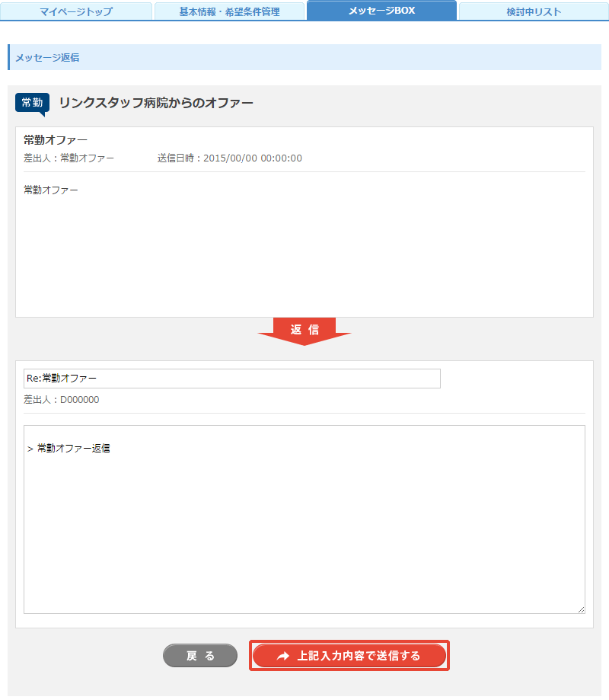Click sender text 差出人：常勤オファー
The width and height of the screenshot is (609, 700).
point(69,158)
